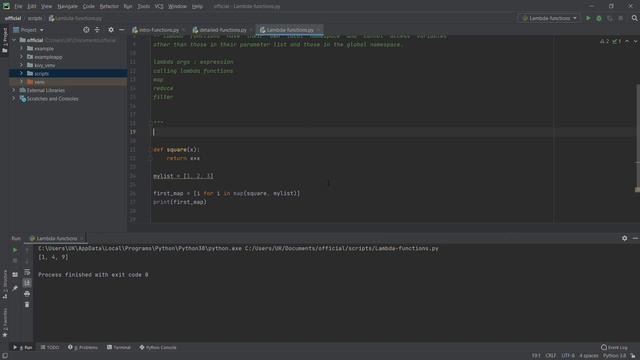Click the official breadcrumb in navigation bar
640x360 pixels.
point(13,18)
